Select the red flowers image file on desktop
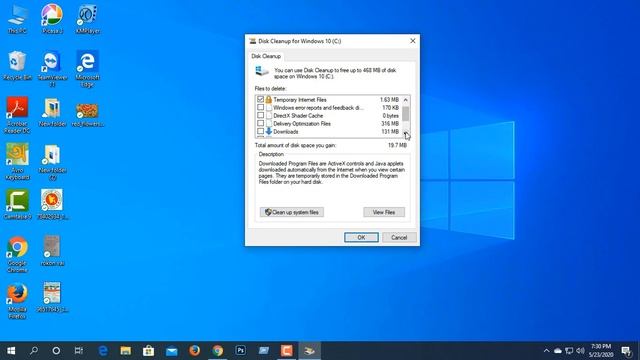The image size is (640, 360). [x=88, y=115]
